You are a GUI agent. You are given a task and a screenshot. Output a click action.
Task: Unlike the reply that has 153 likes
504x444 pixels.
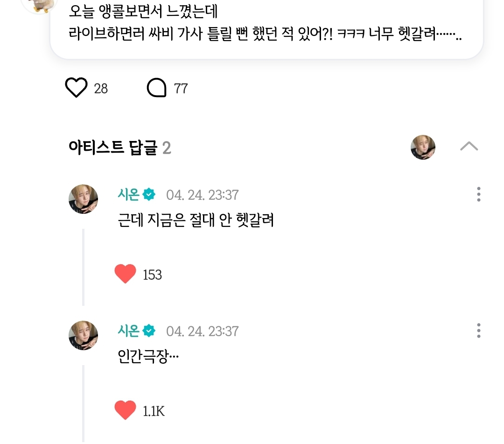tap(125, 274)
